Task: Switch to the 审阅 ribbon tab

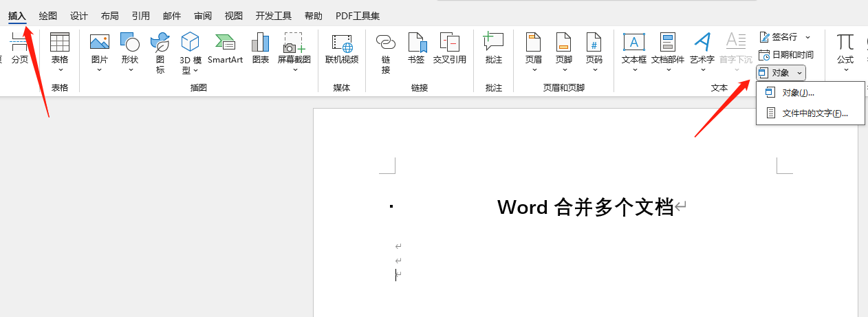Action: pyautogui.click(x=203, y=15)
